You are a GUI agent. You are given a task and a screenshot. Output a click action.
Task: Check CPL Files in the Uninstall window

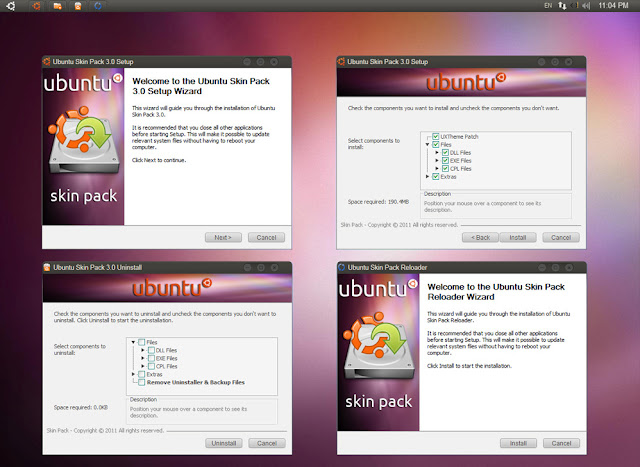[x=151, y=366]
